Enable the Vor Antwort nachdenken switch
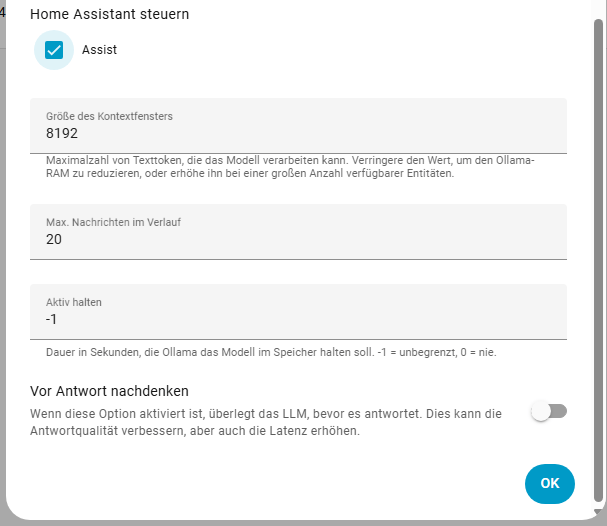 tap(549, 411)
